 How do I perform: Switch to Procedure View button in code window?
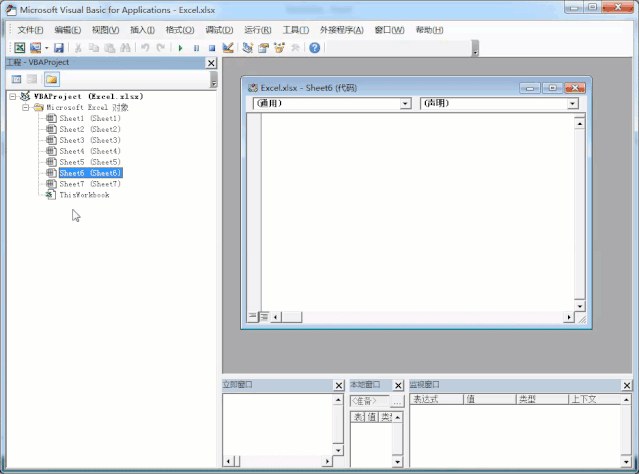tap(253, 317)
